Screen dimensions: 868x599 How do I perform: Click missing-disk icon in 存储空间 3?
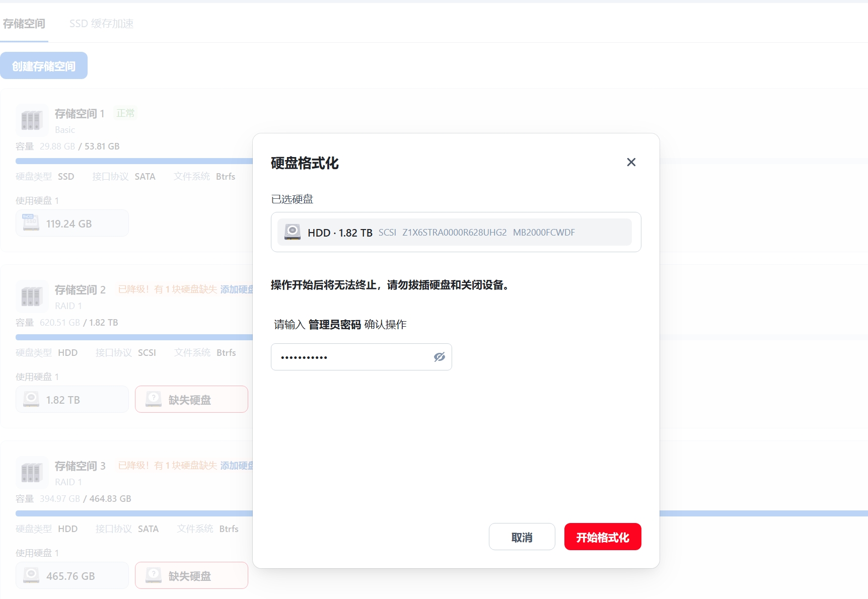(x=154, y=575)
